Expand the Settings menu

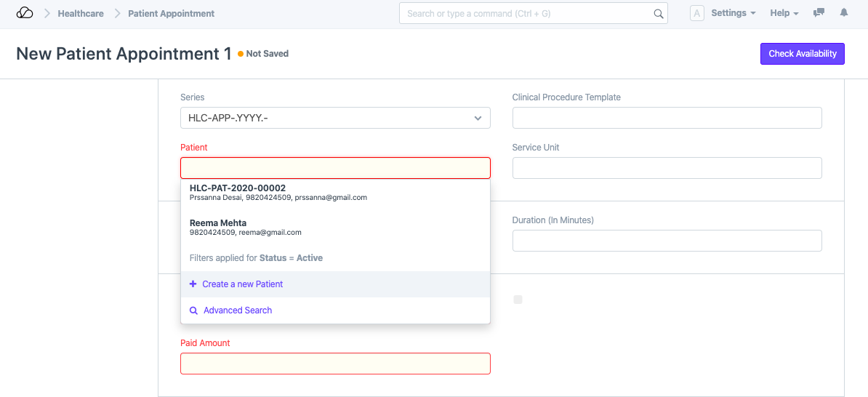pos(733,13)
